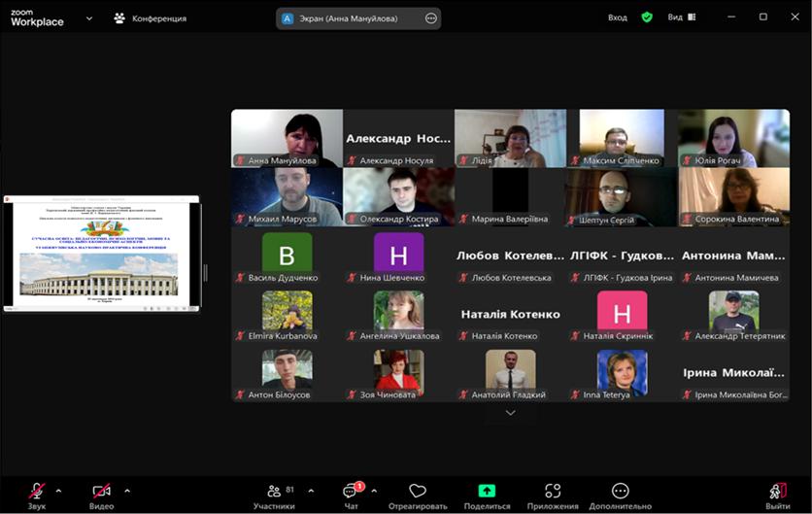
Task: Show next gallery page with down chevron
Action: (x=510, y=412)
